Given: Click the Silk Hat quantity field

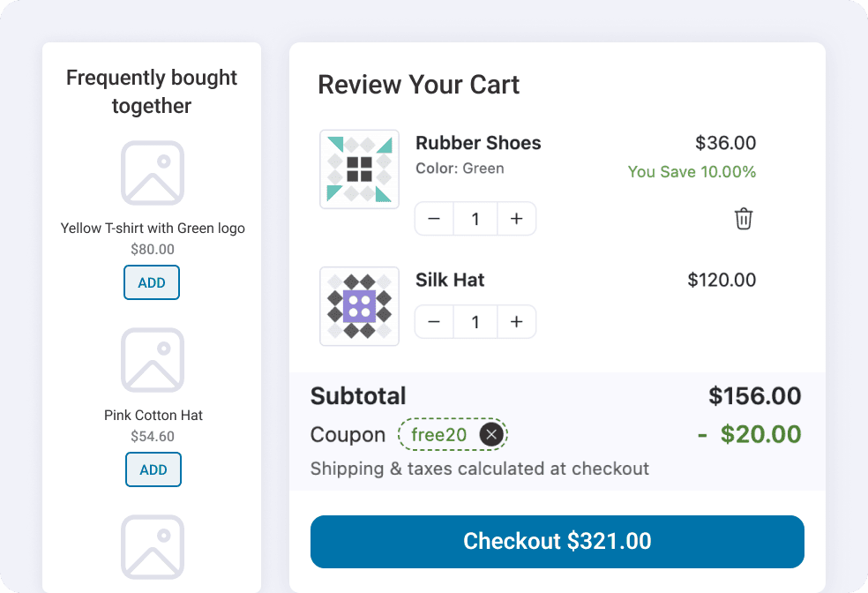Looking at the screenshot, I should click(475, 322).
